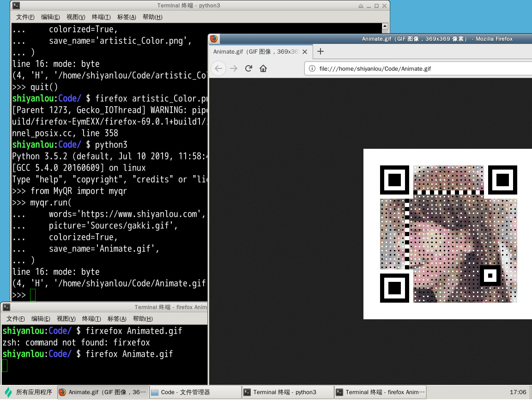
Task: Open 视图 menu in python3 terminal
Action: 76,17
